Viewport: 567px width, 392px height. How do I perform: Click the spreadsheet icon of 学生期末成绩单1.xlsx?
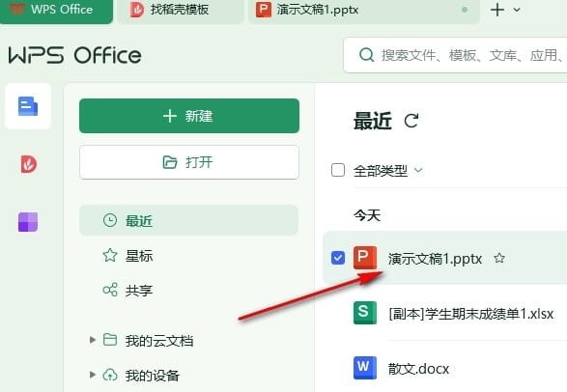[x=365, y=313]
